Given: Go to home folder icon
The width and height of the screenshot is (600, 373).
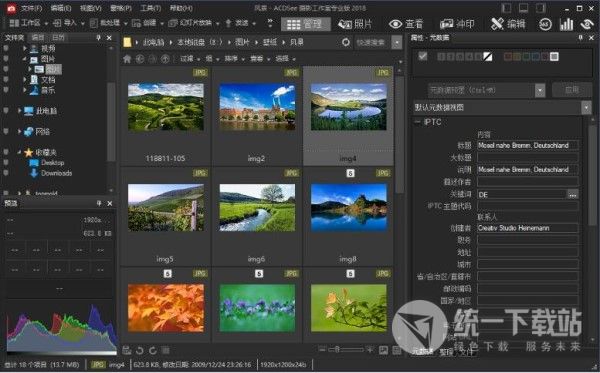Looking at the screenshot, I should tap(127, 59).
